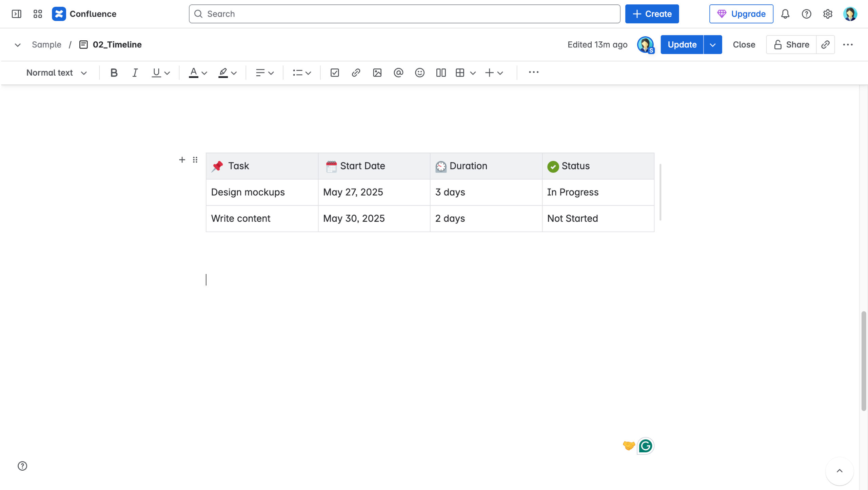Click the Update button
Image resolution: width=868 pixels, height=490 pixels.
(x=682, y=44)
